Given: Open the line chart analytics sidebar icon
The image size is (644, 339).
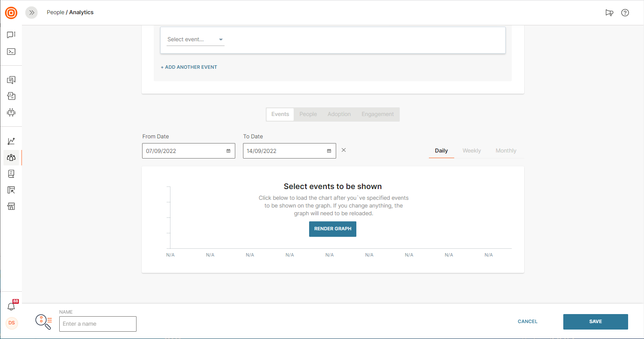Looking at the screenshot, I should click(11, 141).
